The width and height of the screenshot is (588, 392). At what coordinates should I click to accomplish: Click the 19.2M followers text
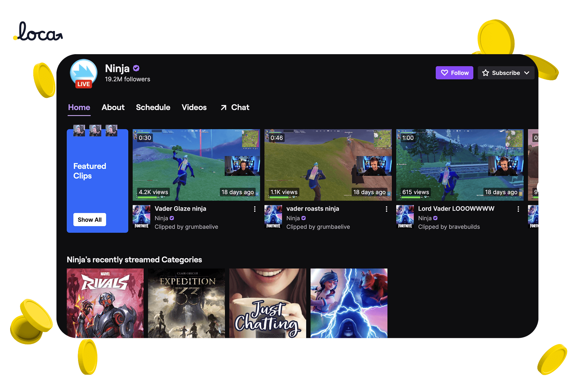[x=127, y=79]
